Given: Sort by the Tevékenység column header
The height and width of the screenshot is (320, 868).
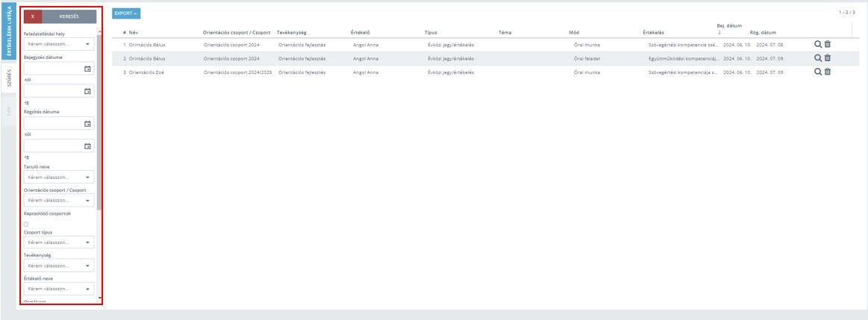Looking at the screenshot, I should click(291, 33).
